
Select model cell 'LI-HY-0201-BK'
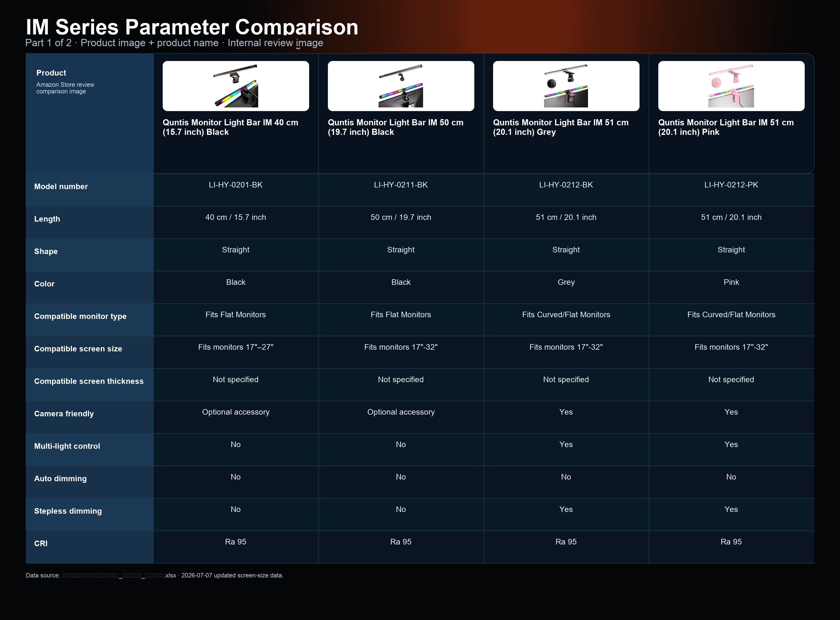(235, 185)
